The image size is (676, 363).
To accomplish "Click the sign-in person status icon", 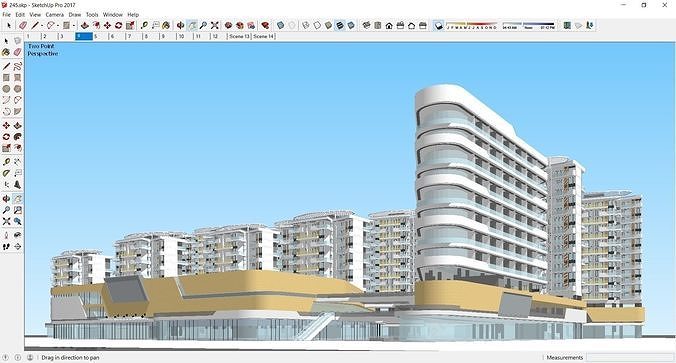I will click(30, 357).
